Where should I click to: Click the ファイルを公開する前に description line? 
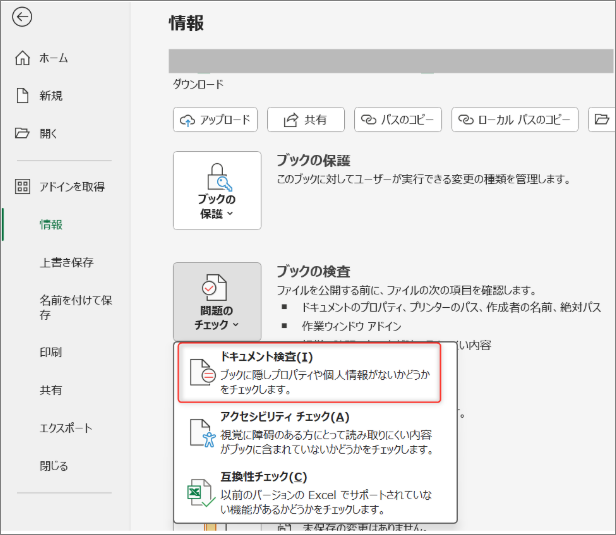click(407, 290)
